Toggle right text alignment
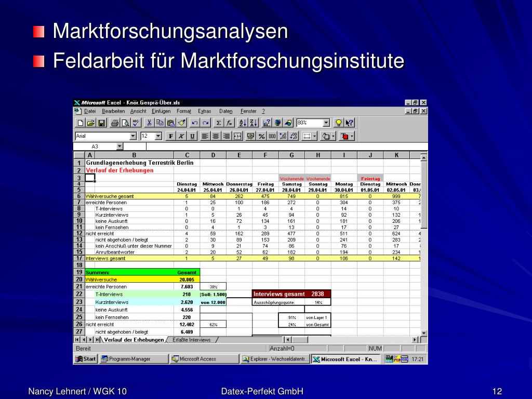 point(227,136)
